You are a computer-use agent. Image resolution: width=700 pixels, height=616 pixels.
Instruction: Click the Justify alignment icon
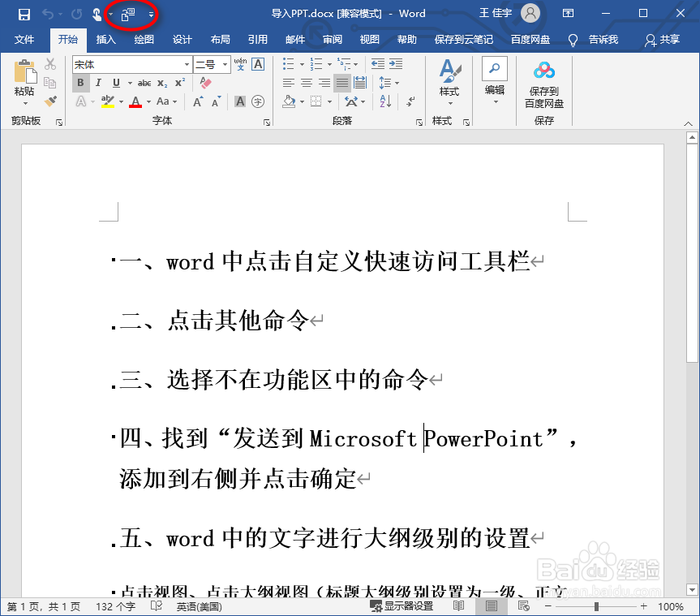[342, 83]
